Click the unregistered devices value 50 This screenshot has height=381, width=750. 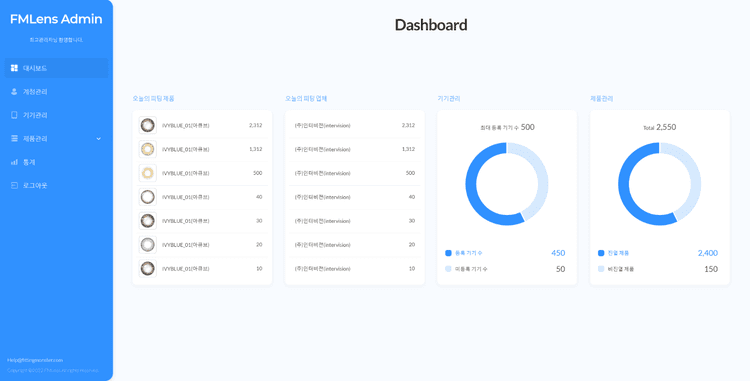pyautogui.click(x=560, y=269)
